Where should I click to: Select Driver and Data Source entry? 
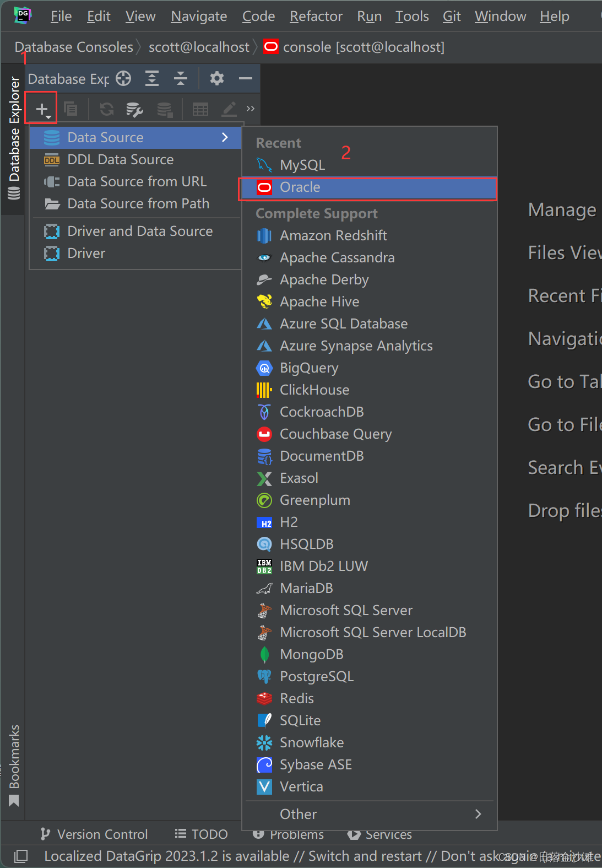135,231
